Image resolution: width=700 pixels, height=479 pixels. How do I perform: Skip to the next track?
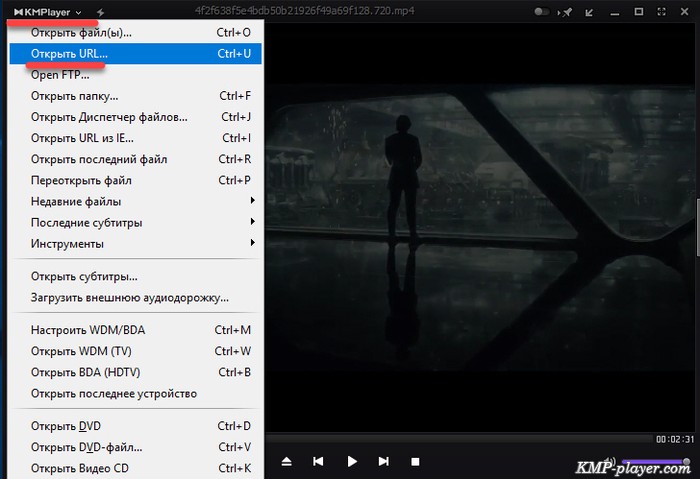(383, 461)
